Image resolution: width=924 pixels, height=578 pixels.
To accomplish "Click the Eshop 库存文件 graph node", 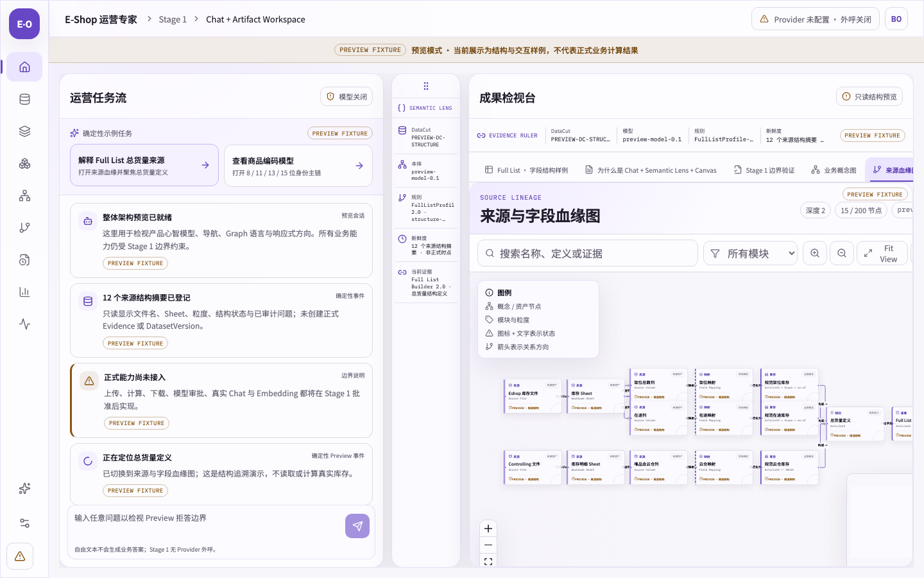I will (533, 396).
